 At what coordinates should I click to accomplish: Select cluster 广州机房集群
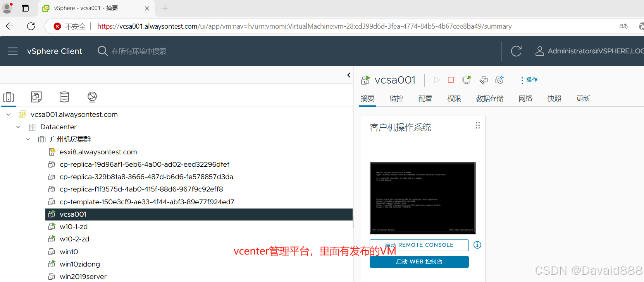pos(70,139)
